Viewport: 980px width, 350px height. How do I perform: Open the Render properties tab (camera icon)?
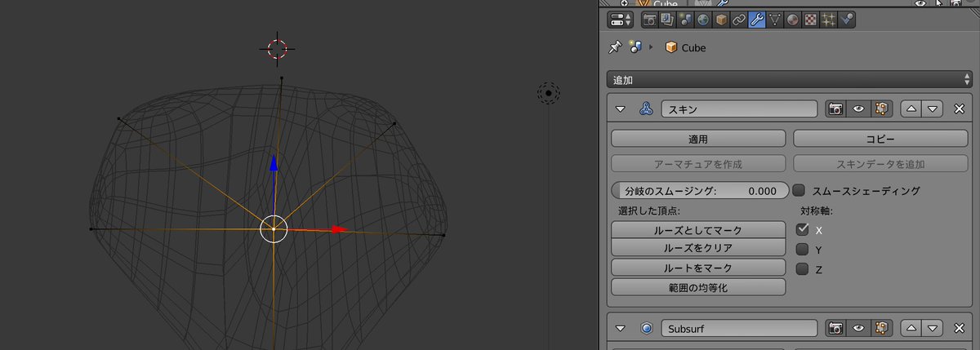[650, 20]
